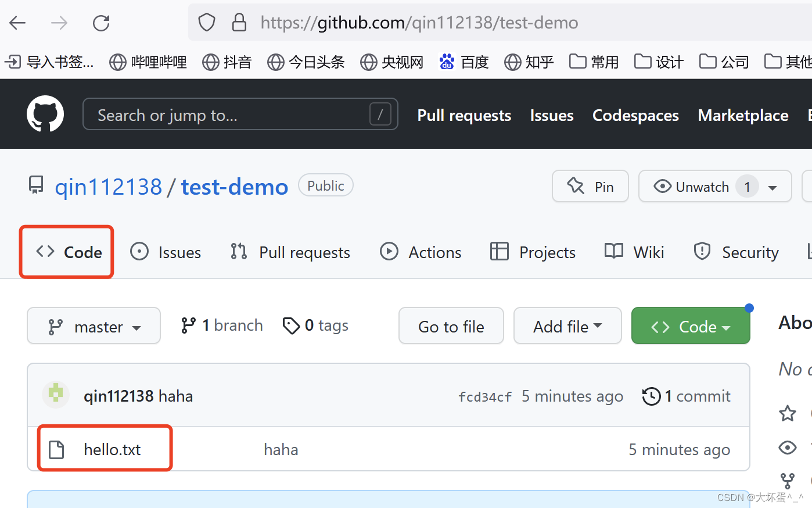
Task: Open the 央视网 bookmark
Action: (392, 62)
